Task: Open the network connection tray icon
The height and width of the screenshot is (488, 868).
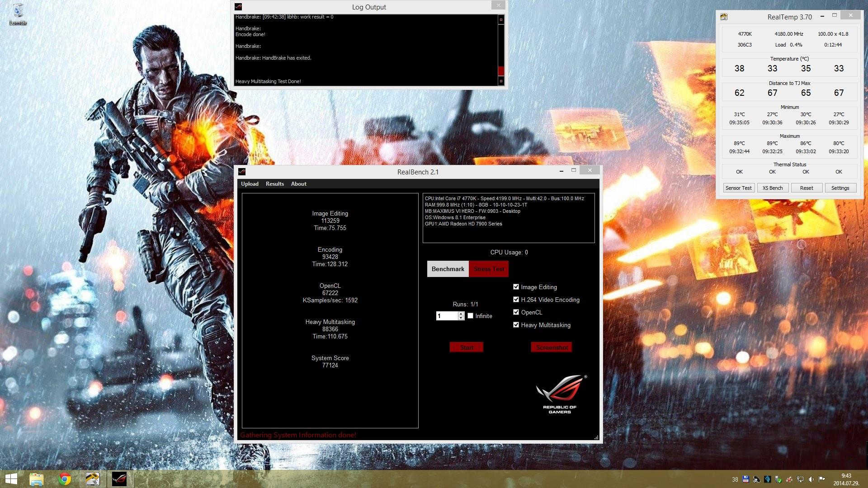Action: 800,479
